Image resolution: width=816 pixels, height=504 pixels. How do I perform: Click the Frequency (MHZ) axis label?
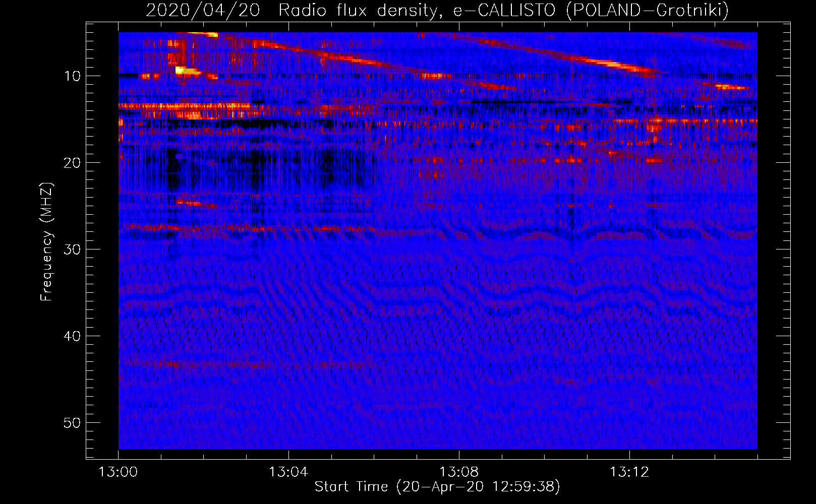pos(46,241)
